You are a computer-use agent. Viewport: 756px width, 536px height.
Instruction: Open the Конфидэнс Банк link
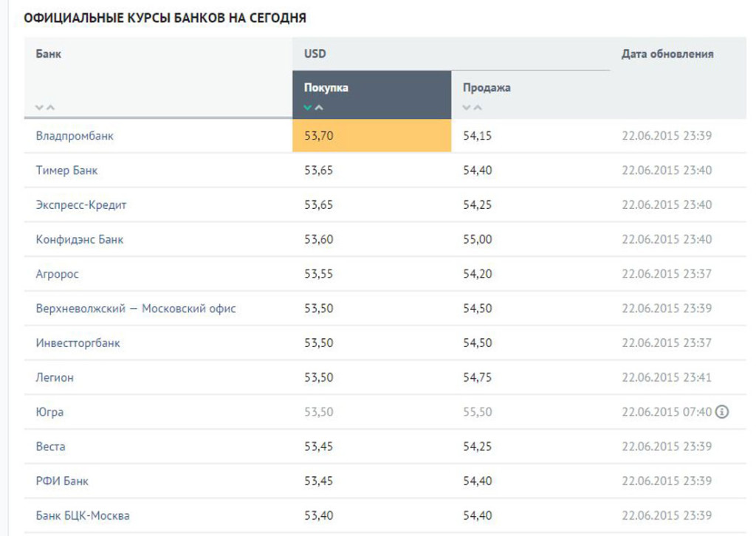pyautogui.click(x=80, y=239)
